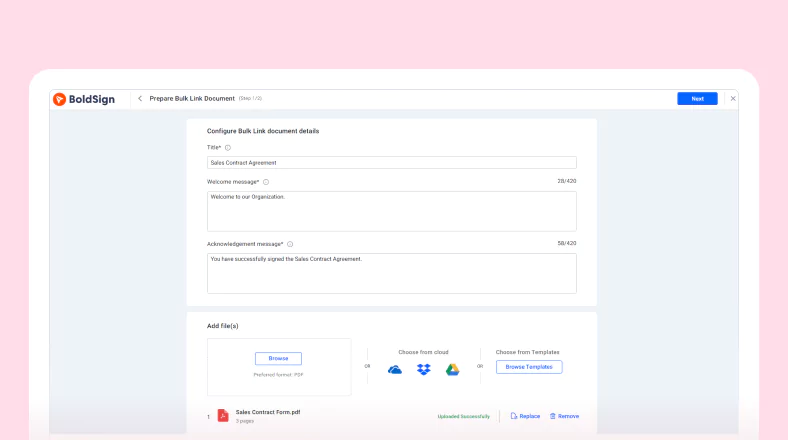This screenshot has width=788, height=440.
Task: Choose file from Dropbox icon
Action: coord(424,370)
